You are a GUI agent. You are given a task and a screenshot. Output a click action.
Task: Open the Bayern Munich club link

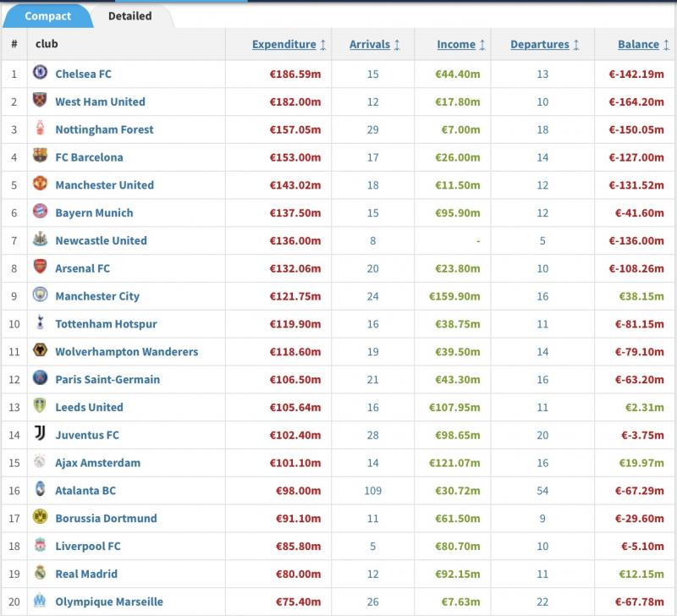pos(94,213)
